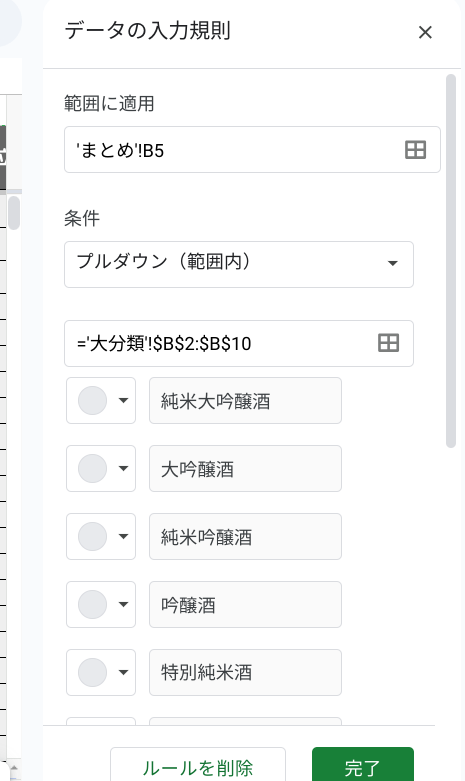
Task: Close the データの入力規則 panel
Action: 425,32
